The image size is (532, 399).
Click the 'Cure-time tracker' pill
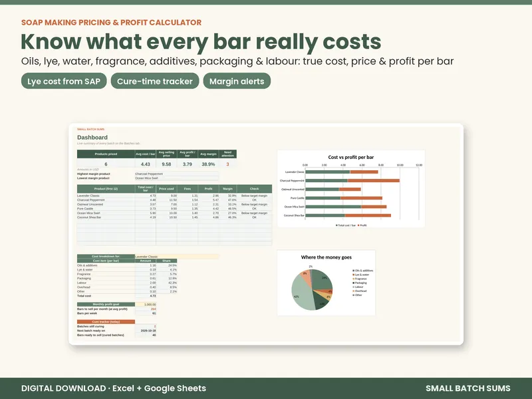pyautogui.click(x=155, y=81)
